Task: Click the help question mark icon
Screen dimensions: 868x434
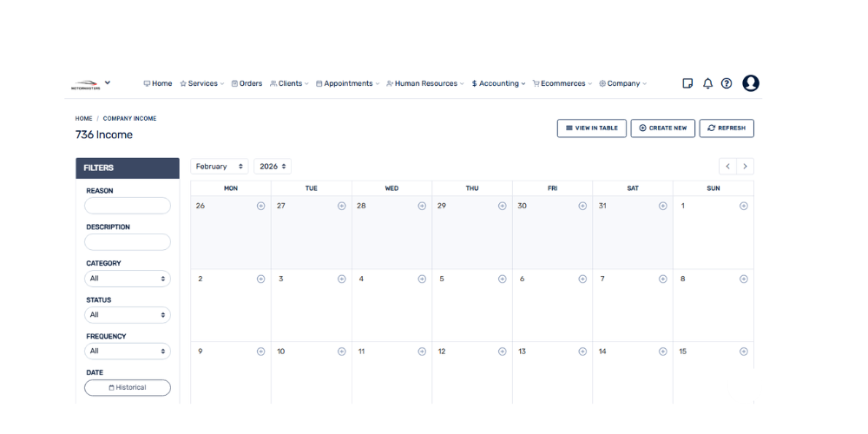Action: (x=727, y=83)
